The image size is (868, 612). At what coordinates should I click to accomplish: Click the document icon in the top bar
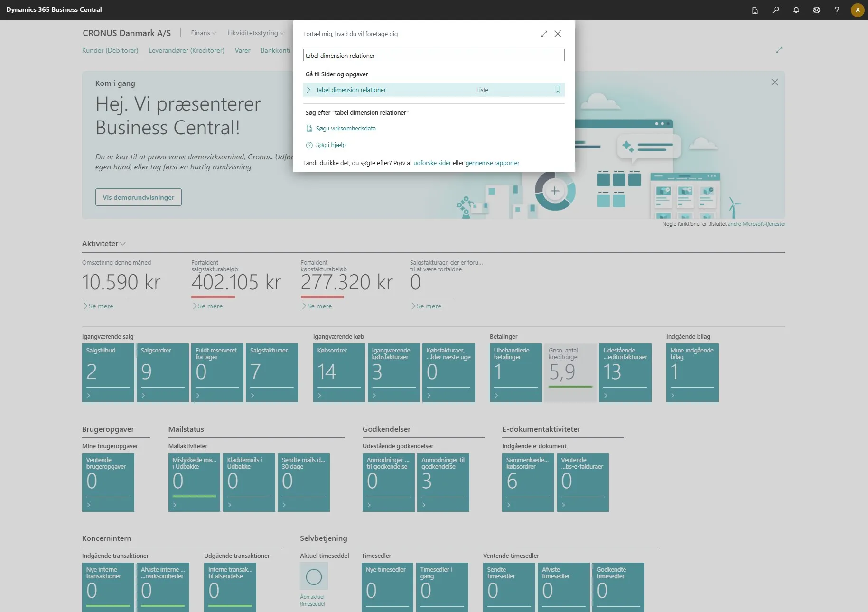click(755, 10)
